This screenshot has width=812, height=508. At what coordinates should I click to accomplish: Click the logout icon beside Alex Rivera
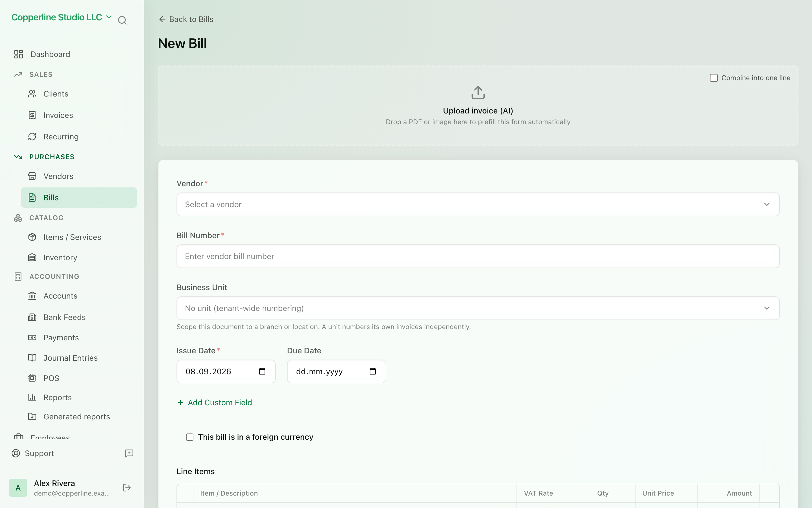pos(127,488)
